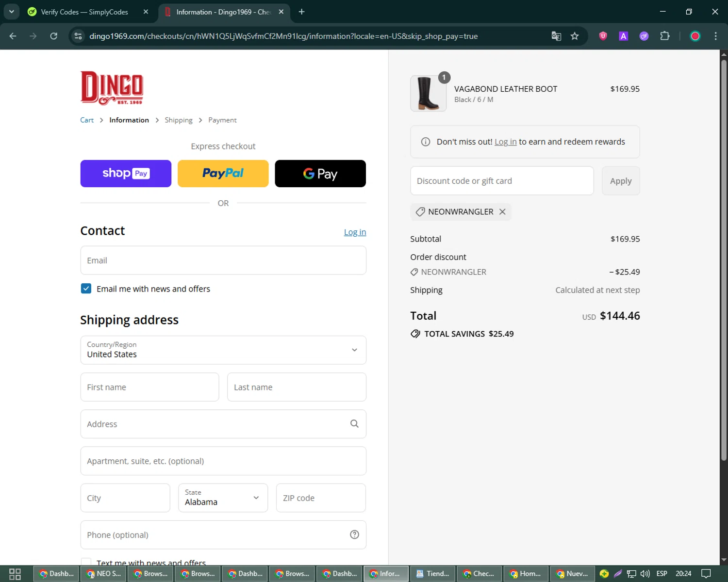Screen dimensions: 728x582
Task: Click the Total amount $144.46
Action: click(x=620, y=316)
